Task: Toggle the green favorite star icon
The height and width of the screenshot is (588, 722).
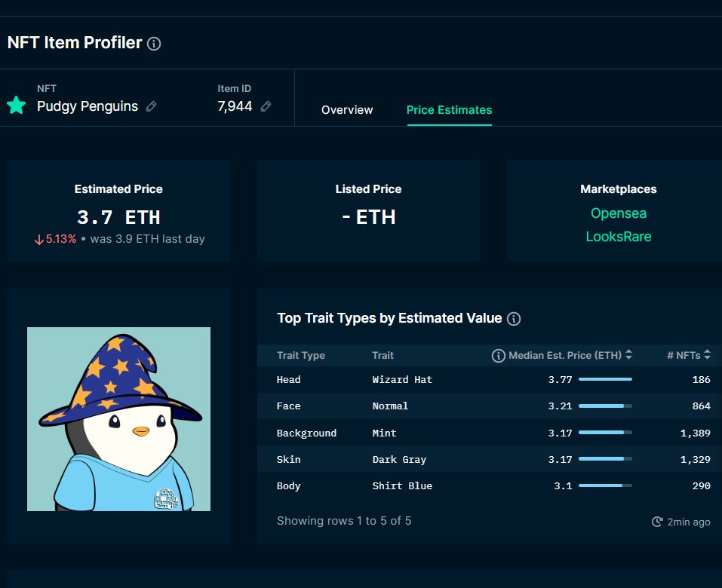Action: [x=17, y=105]
